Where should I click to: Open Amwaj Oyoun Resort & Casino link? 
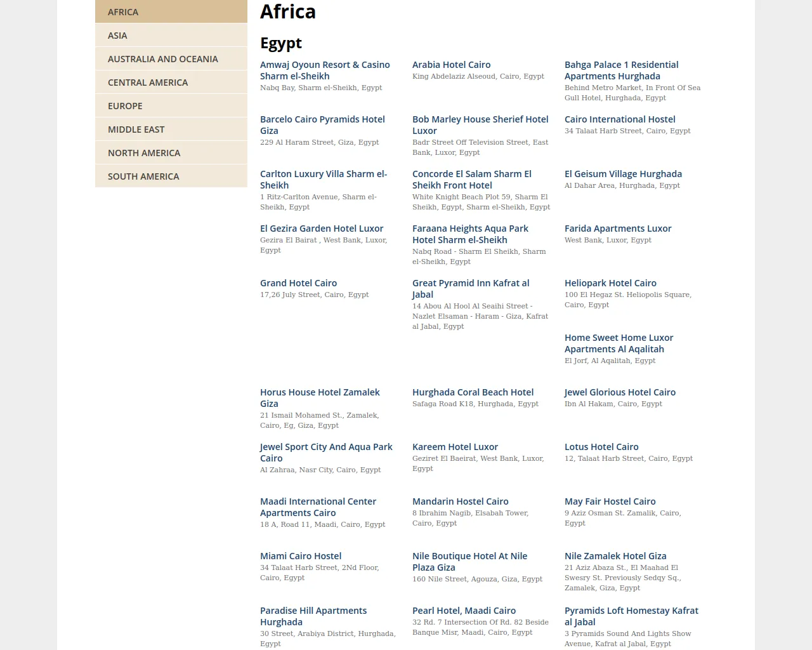325,70
